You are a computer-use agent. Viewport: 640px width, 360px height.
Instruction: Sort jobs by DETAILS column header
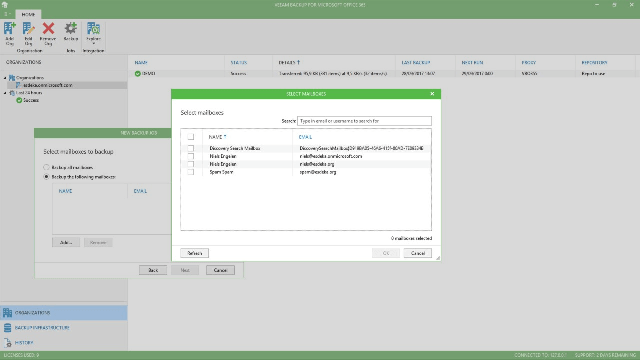[287, 63]
